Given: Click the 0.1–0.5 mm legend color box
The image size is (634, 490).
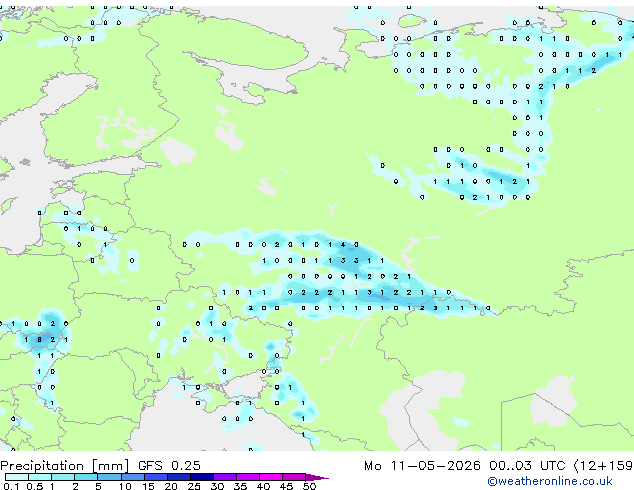Looking at the screenshot, I should click(x=17, y=477).
